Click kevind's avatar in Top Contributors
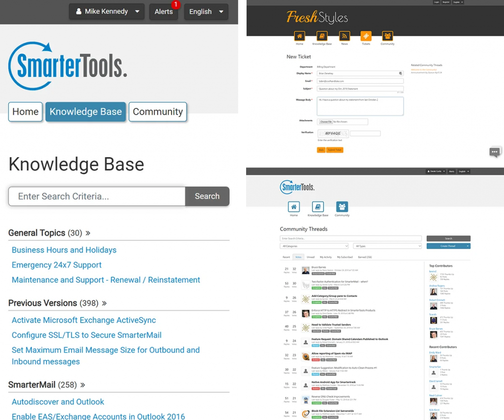The image size is (504, 420). pos(434,277)
